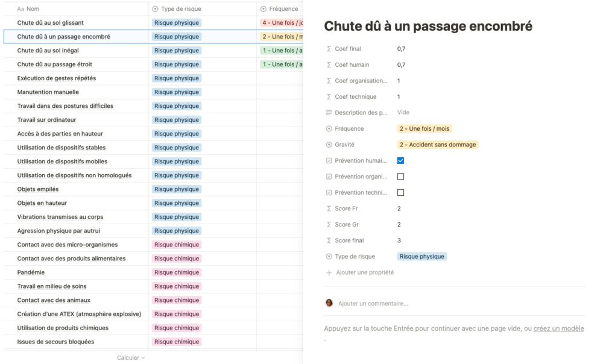
Task: Open the '2 - Accident sans dommage' Gravité selector
Action: 438,145
